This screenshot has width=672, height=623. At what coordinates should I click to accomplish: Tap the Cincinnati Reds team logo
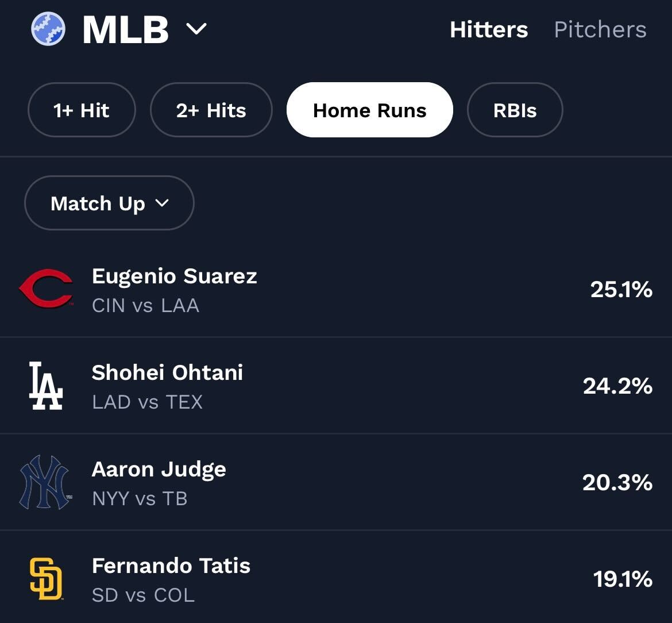click(x=46, y=289)
